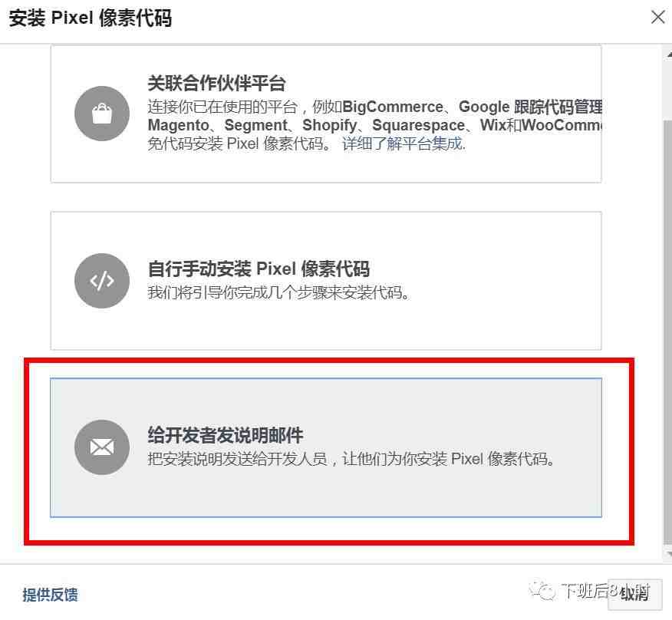Open the 详细了解平台集成 link
This screenshot has width=672, height=620.
click(x=404, y=143)
